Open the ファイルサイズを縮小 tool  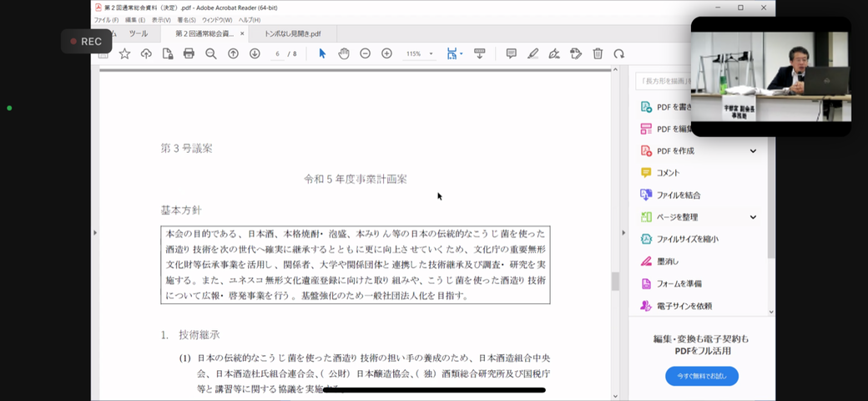pos(679,239)
